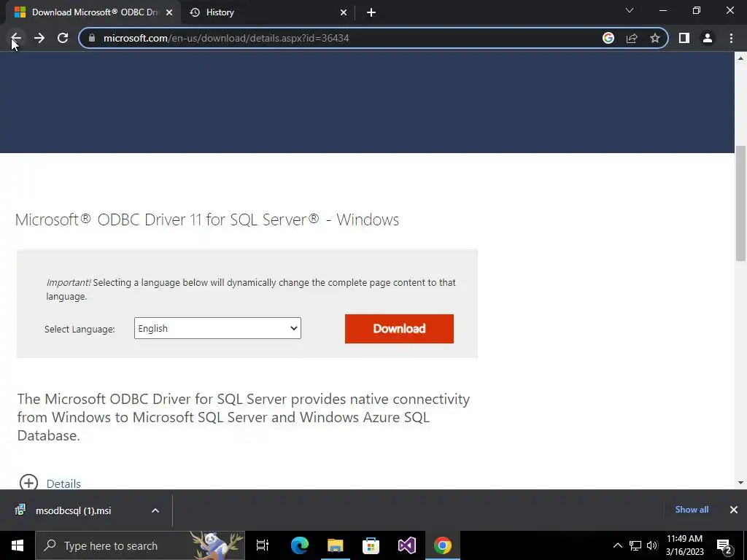The image size is (747, 560).
Task: Open the Chrome three-dot menu
Action: (x=731, y=38)
